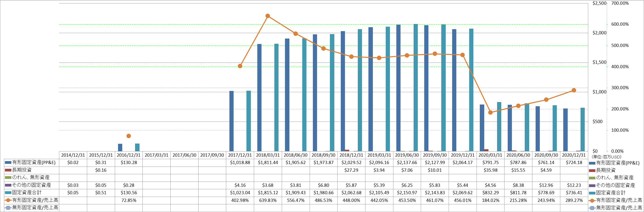Select the cell showing $0.16
Screen dimensions: 644x212
[101, 170]
